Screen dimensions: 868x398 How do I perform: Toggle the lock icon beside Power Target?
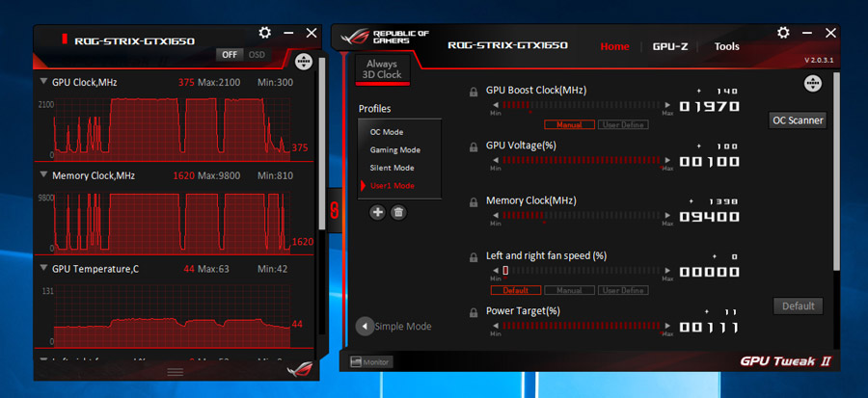click(x=474, y=313)
